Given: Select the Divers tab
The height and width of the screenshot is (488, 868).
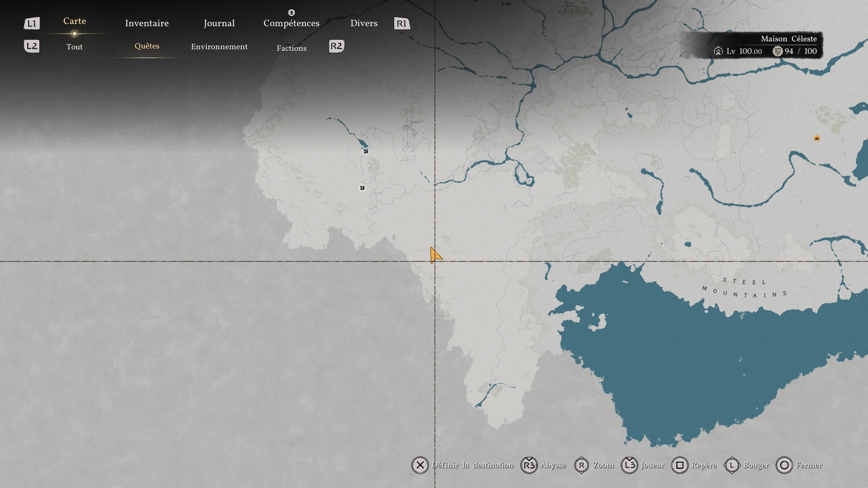Looking at the screenshot, I should click(x=364, y=23).
